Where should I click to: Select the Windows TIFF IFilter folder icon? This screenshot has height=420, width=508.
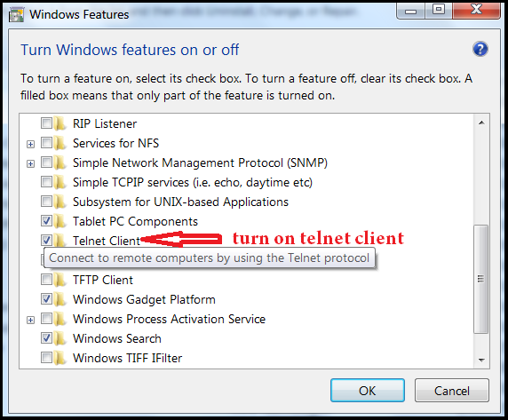(60, 358)
